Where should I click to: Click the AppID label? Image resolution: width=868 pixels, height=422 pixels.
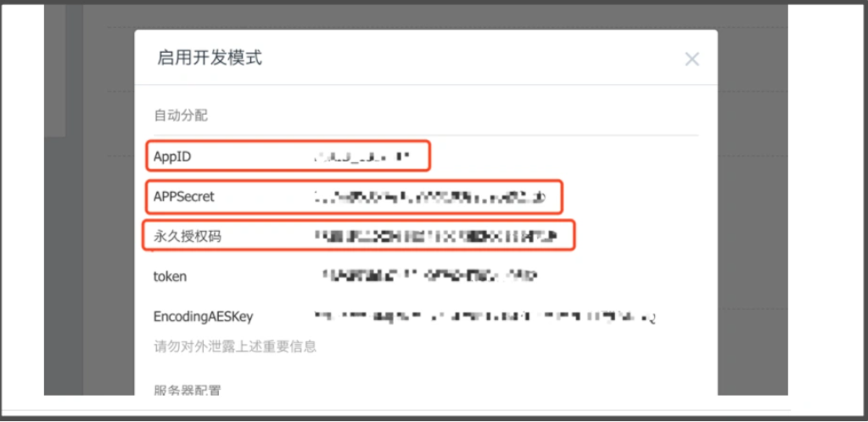[172, 157]
